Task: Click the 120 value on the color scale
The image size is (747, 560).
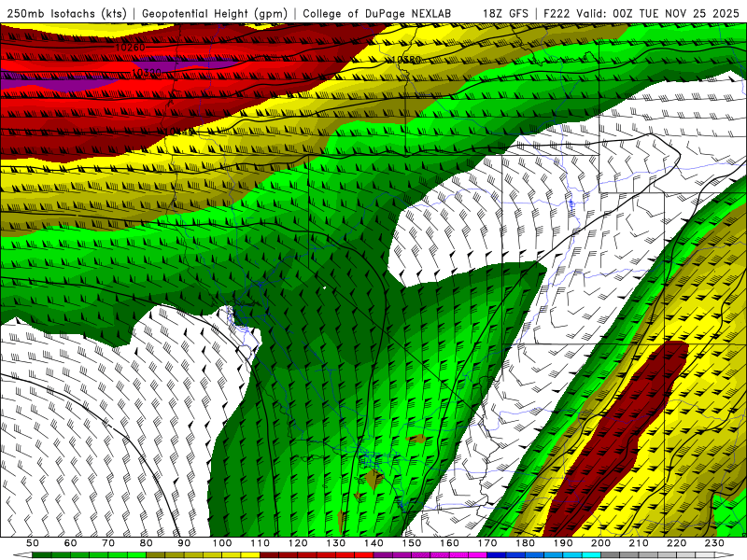Action: (298, 543)
